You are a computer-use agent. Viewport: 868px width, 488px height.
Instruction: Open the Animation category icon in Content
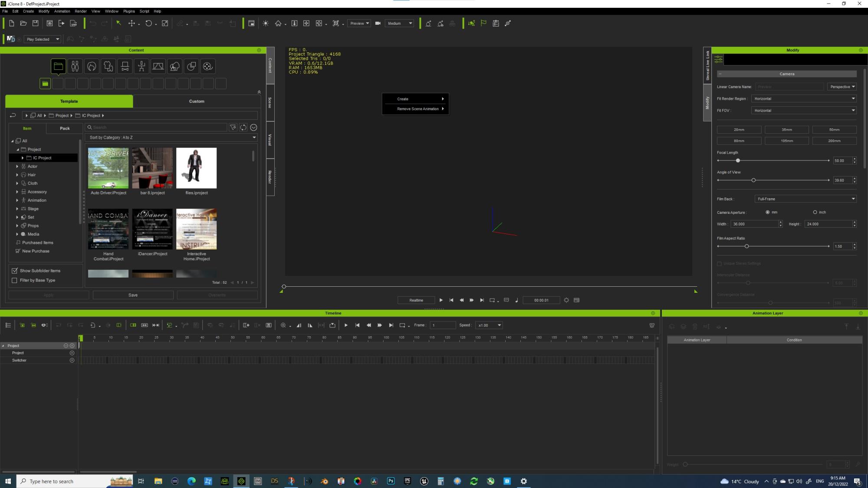click(x=141, y=66)
